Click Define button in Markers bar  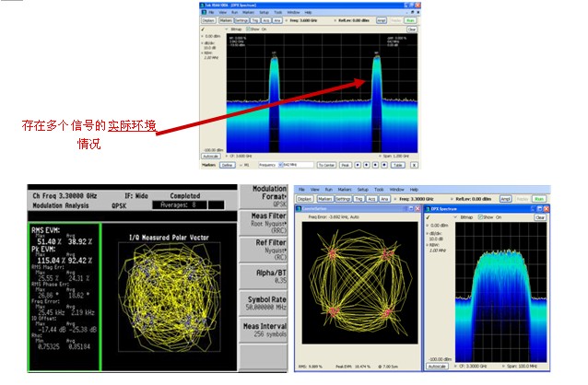point(228,165)
